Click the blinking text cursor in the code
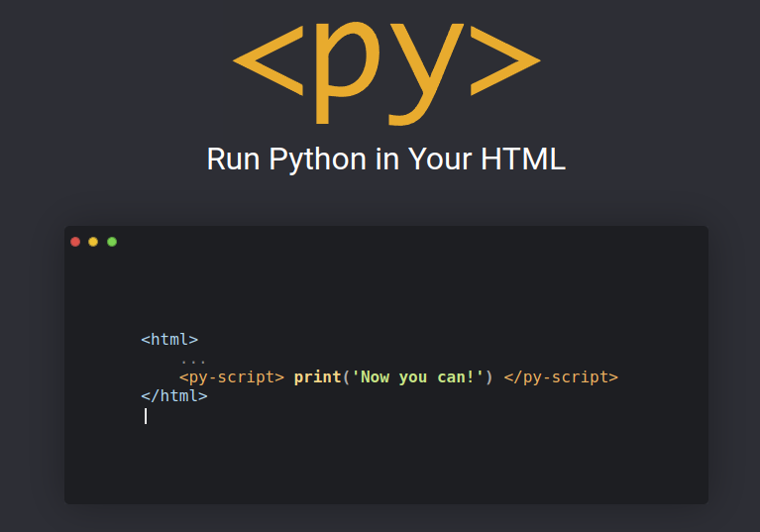Image resolution: width=760 pixels, height=532 pixels. [146, 416]
